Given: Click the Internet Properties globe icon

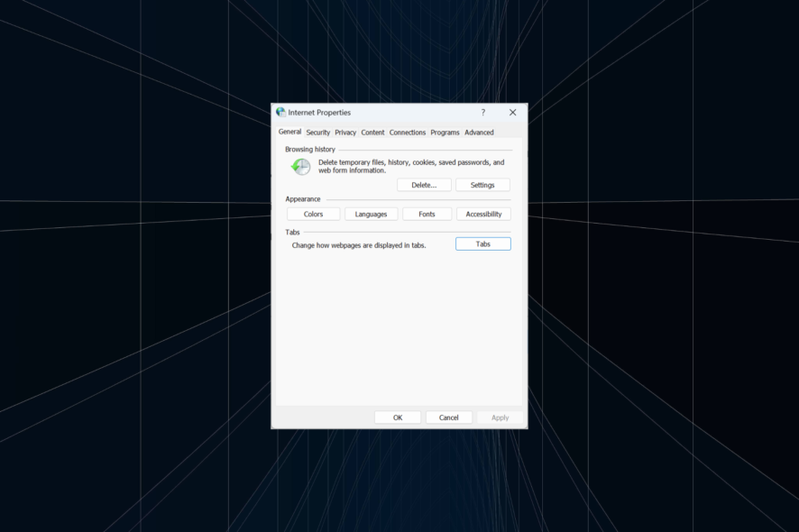Looking at the screenshot, I should coord(280,112).
